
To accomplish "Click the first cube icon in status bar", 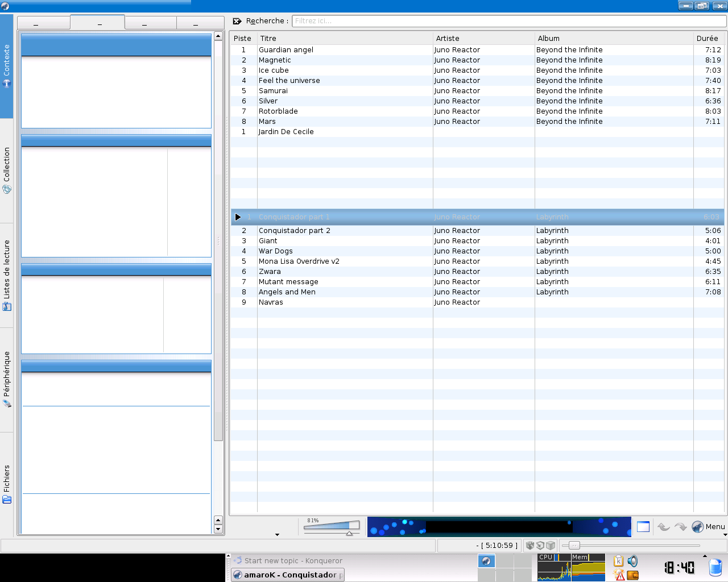I will (530, 546).
